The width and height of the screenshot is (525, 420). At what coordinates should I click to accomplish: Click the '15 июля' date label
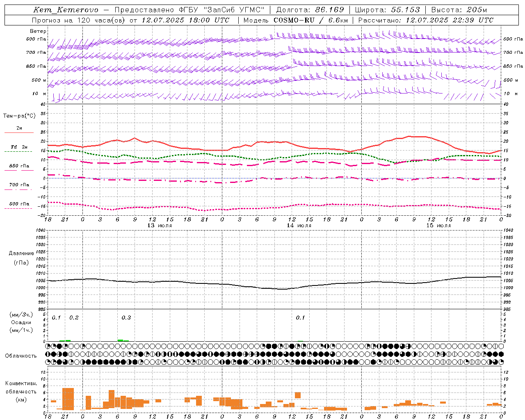(438, 226)
